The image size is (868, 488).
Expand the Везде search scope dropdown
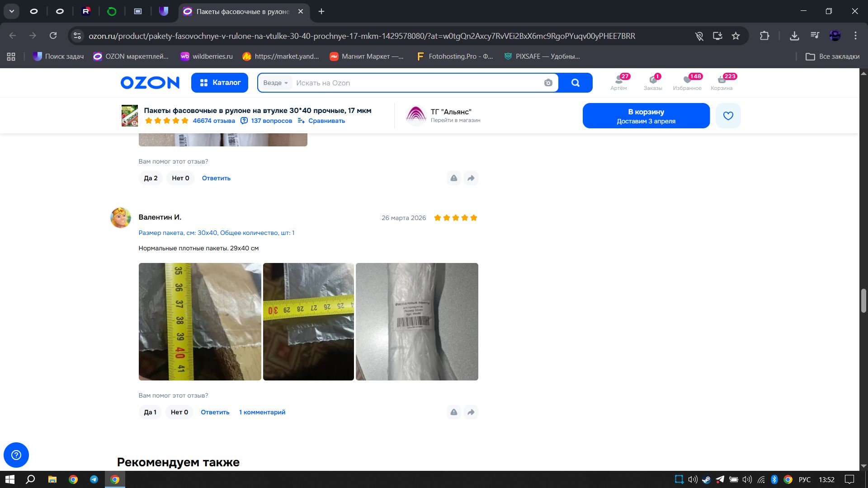click(275, 83)
